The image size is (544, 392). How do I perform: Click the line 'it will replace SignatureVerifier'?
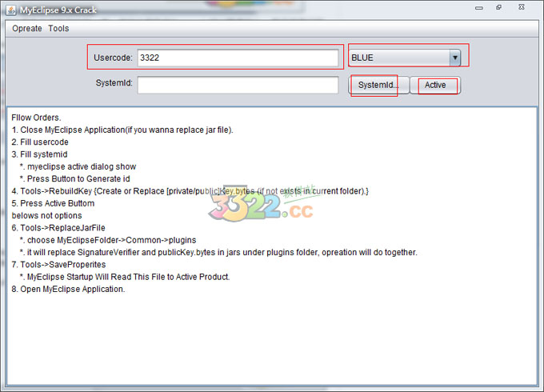(218, 252)
